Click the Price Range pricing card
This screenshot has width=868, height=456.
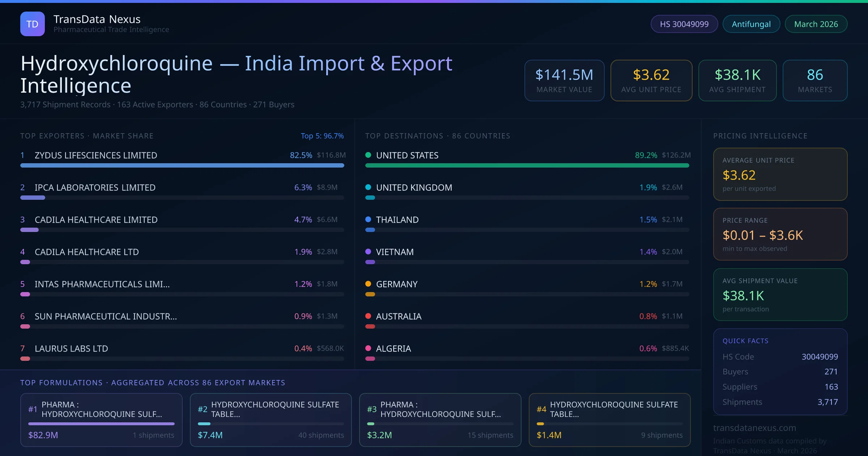click(x=780, y=234)
